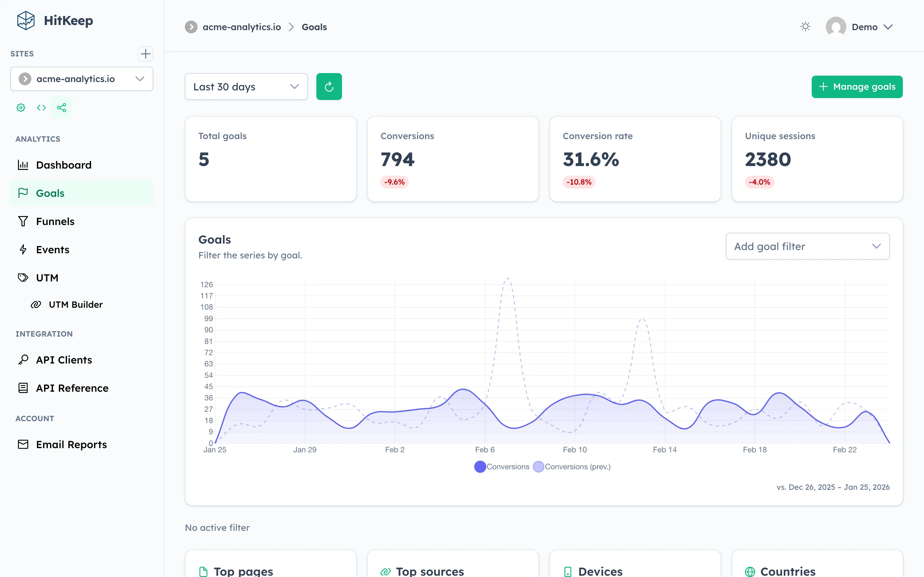The height and width of the screenshot is (577, 924).
Task: Open the acme-analytics.io site selector dropdown
Action: (81, 79)
